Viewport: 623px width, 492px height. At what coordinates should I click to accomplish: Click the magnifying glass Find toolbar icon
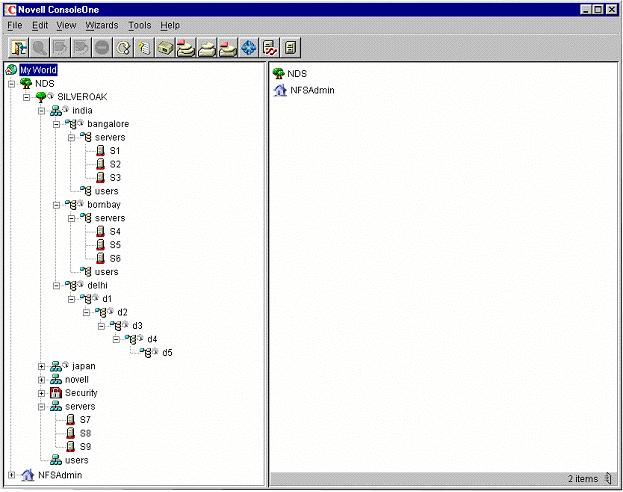[x=39, y=48]
